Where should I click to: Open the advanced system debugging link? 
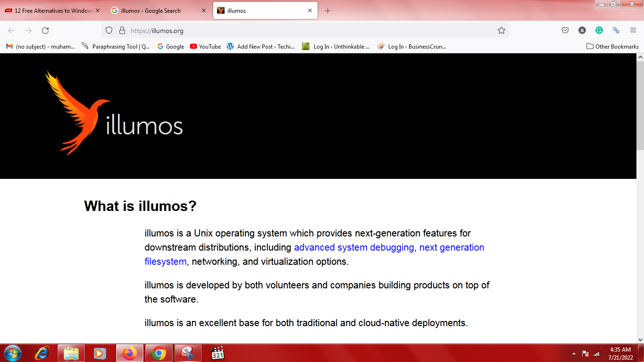[x=354, y=247]
